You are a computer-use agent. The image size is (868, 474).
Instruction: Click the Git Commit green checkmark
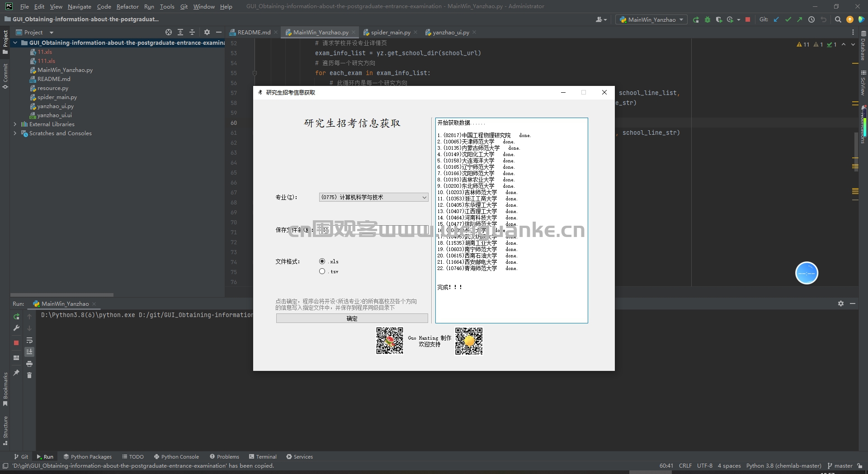click(x=788, y=19)
